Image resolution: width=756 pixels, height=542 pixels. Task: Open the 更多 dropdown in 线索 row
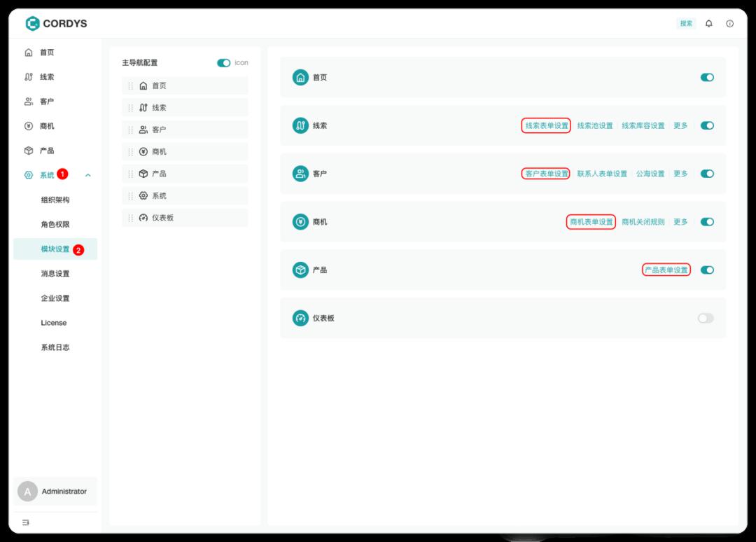[680, 126]
